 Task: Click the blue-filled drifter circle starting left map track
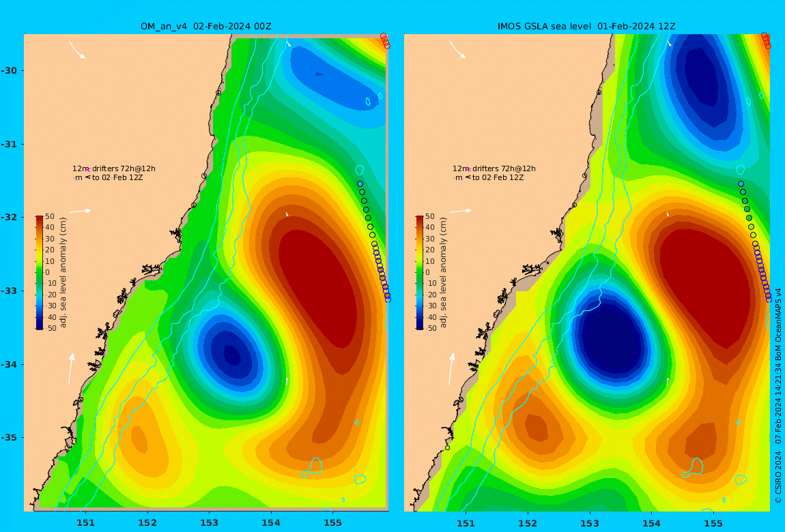360,184
